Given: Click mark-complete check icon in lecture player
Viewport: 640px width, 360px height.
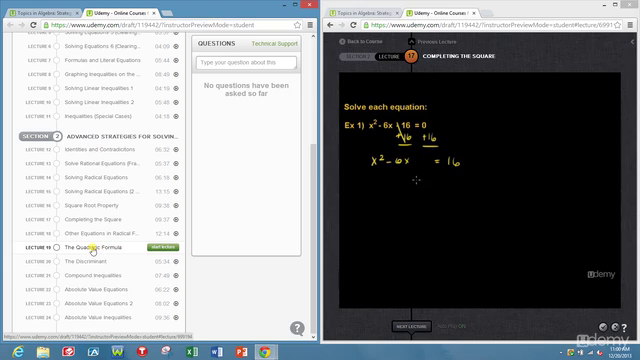Looking at the screenshot, I should point(603,327).
